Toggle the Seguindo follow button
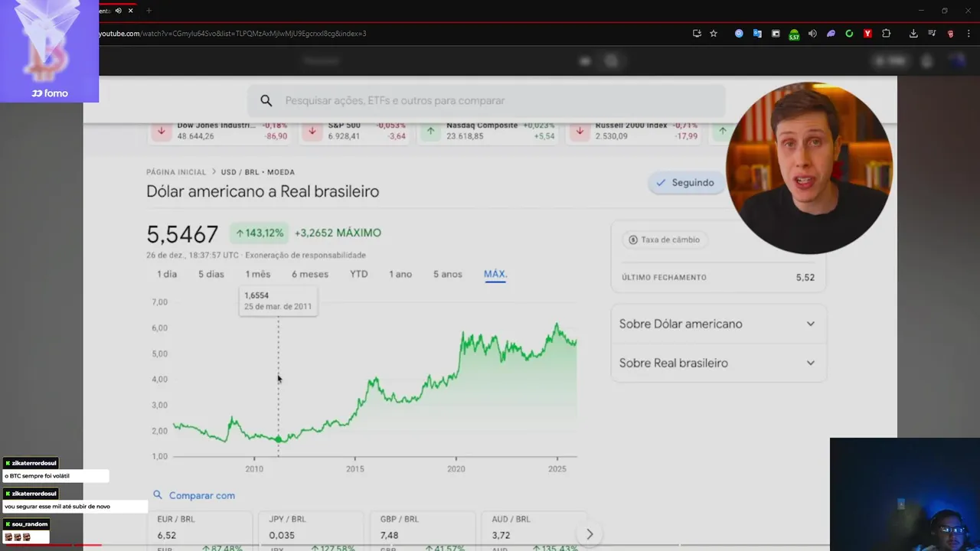 686,183
